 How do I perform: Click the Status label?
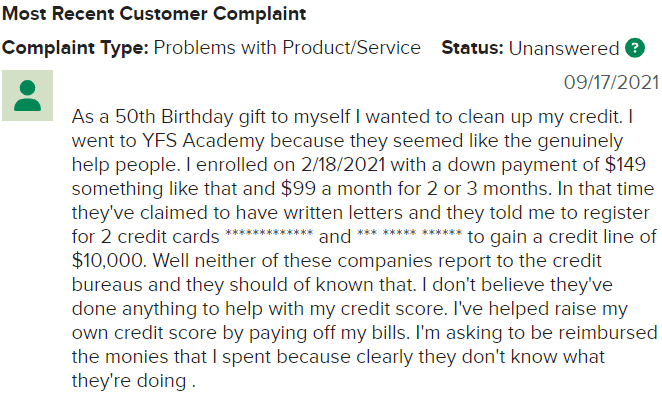pyautogui.click(x=472, y=48)
